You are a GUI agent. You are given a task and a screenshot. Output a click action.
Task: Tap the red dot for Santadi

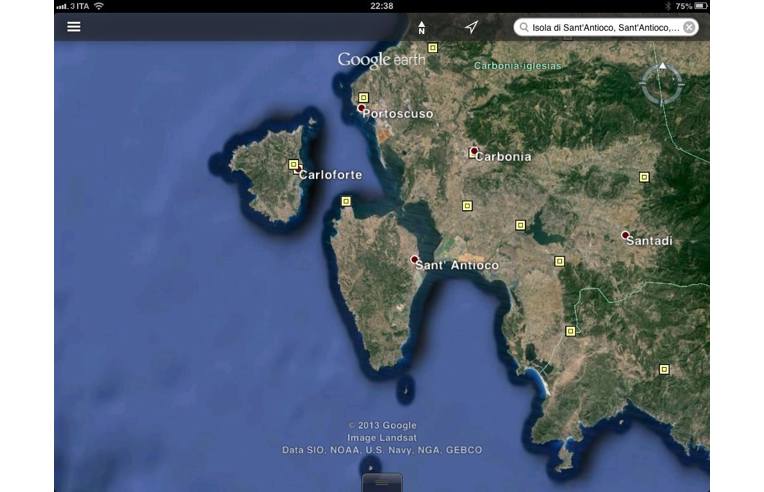625,235
